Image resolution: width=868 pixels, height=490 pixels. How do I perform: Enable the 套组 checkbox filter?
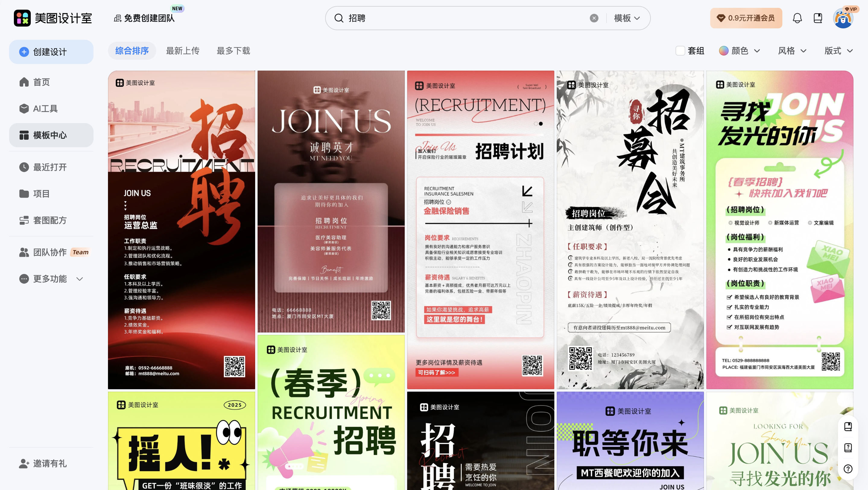[680, 50]
